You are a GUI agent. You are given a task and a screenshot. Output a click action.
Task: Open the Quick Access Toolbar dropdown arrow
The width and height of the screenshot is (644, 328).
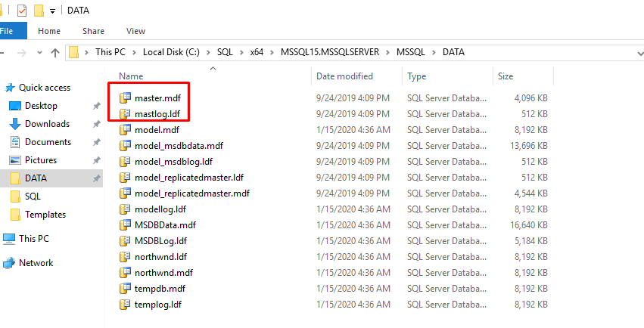(x=52, y=11)
